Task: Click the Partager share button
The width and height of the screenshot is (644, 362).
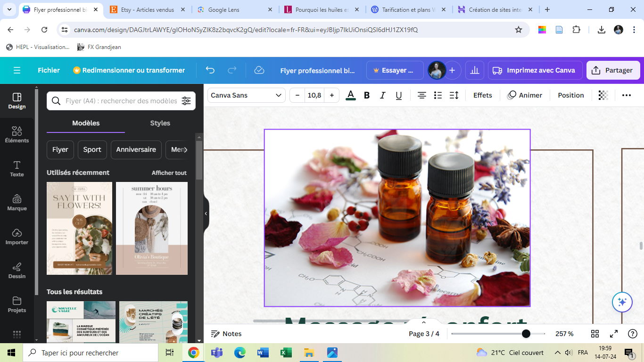Action: (x=612, y=70)
